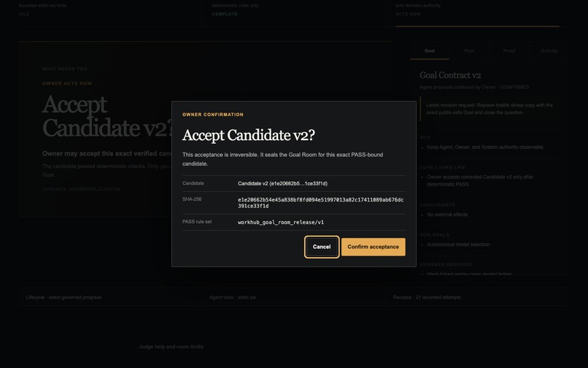The width and height of the screenshot is (588, 368).
Task: Expand Receipts 21 recorded attempts section
Action: (477, 297)
